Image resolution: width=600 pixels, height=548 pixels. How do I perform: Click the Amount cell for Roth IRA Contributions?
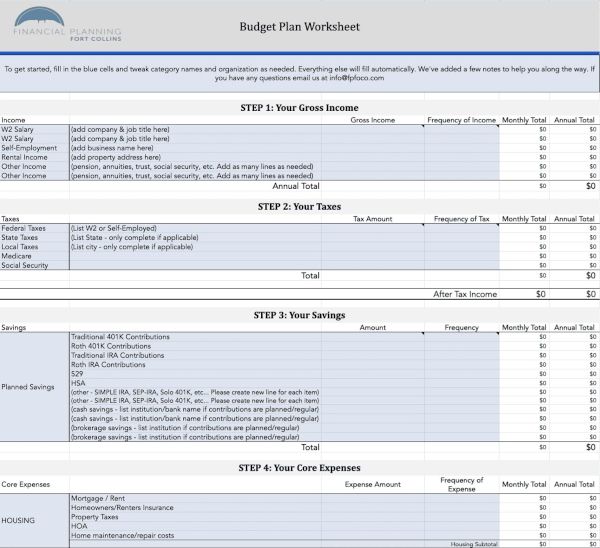pos(373,365)
